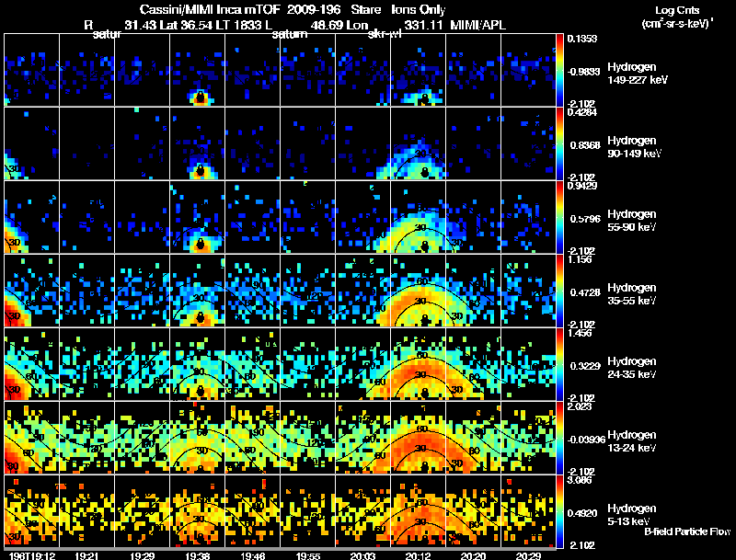Click the MIMI/APL header text
The width and height of the screenshot is (736, 560).
tap(477, 25)
